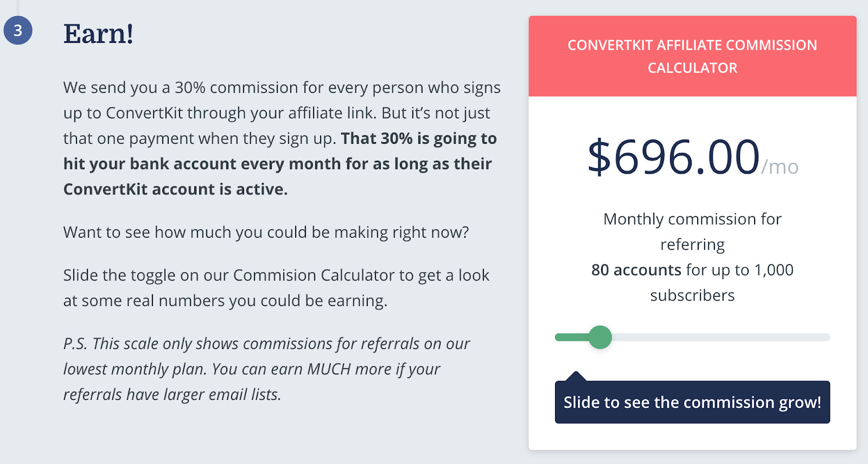Screen dimensions: 868x464
Task: Click the leftmost end of the slider track
Action: (558, 337)
